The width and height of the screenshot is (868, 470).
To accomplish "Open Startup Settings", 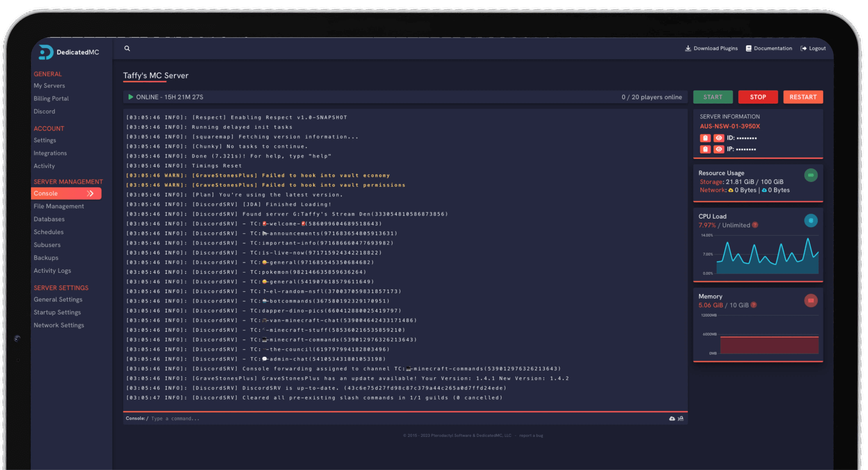I will 57,312.
